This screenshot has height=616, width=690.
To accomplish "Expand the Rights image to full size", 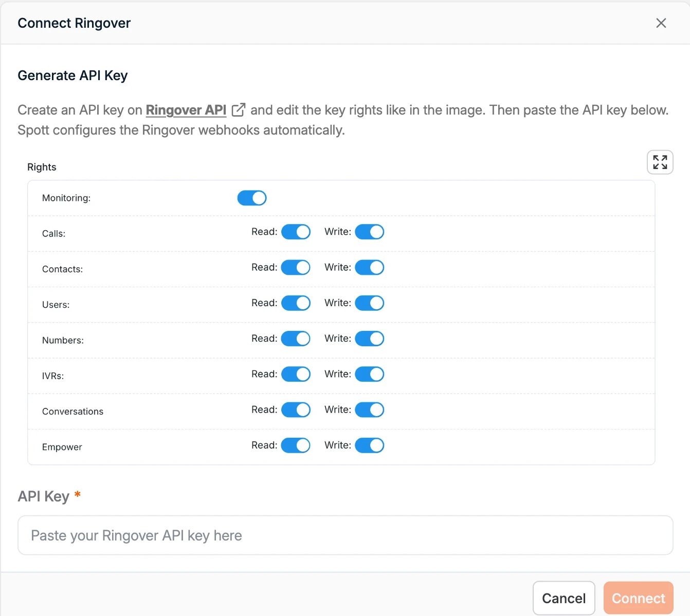I will 660,162.
